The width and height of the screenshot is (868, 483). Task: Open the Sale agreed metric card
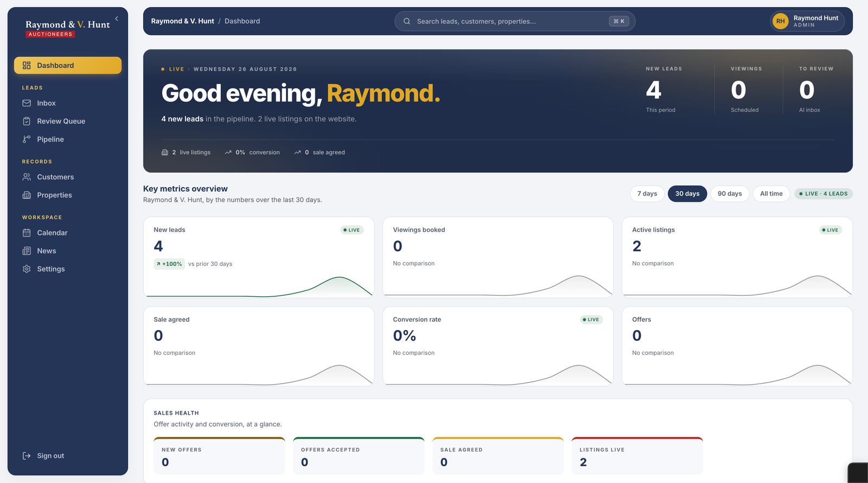pos(259,346)
